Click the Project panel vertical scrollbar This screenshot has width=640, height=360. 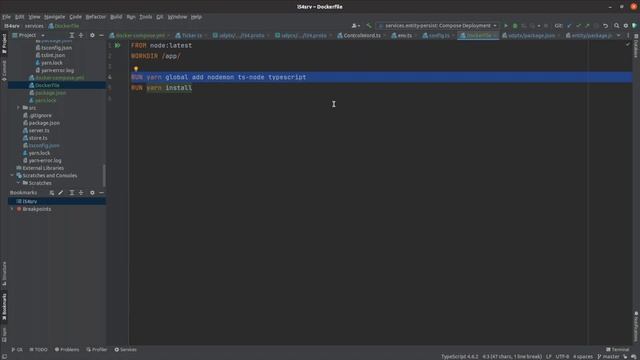(104, 175)
